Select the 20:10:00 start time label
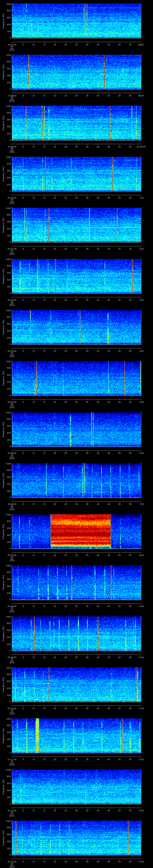 tap(12, 708)
